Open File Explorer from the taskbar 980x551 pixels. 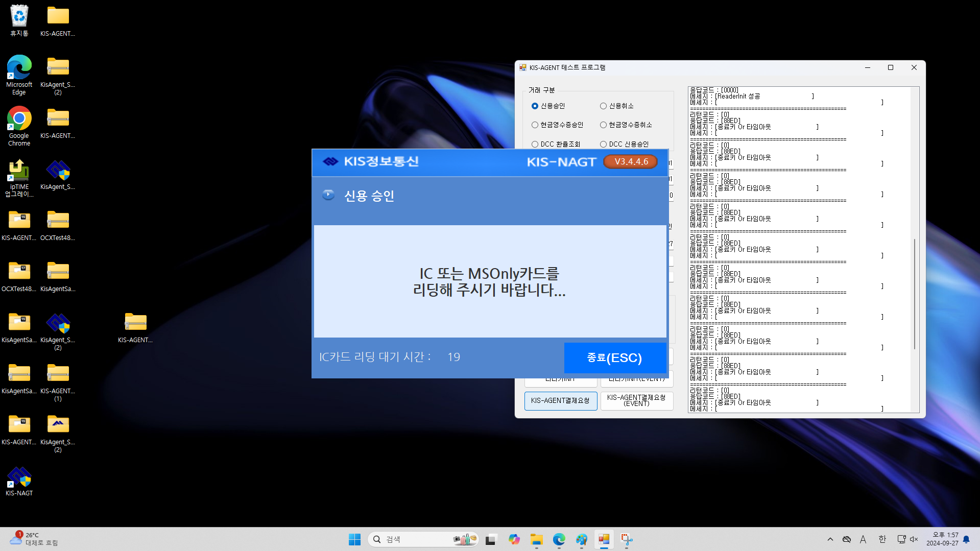point(536,539)
